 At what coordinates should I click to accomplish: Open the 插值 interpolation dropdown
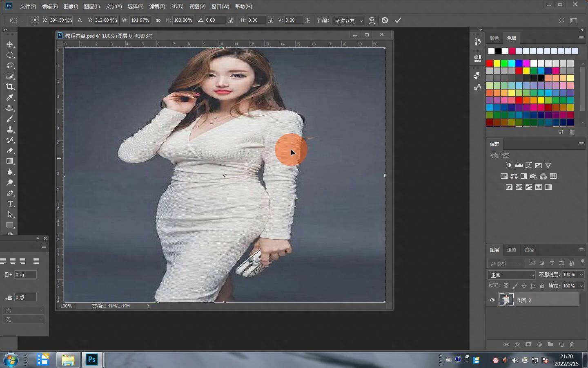[348, 20]
